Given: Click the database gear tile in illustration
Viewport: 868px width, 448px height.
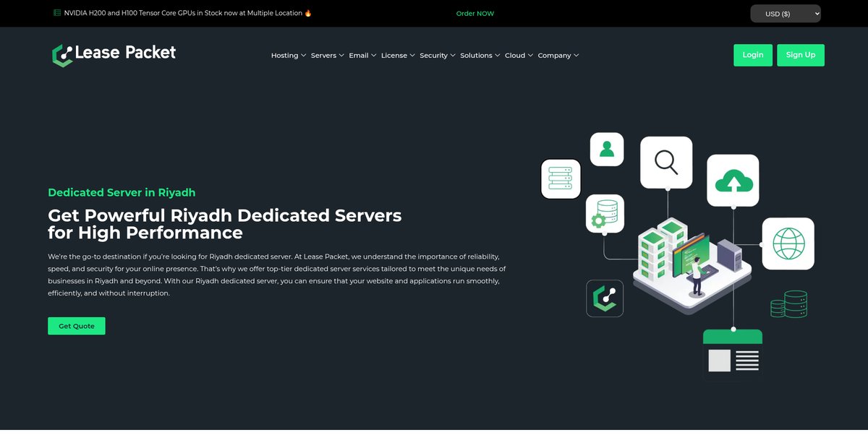Looking at the screenshot, I should tap(605, 213).
